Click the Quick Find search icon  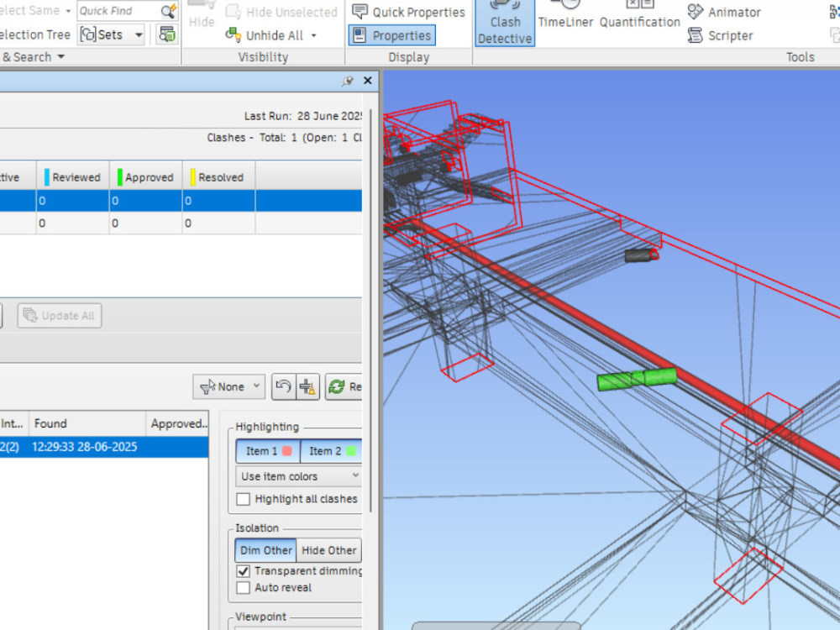coord(168,11)
